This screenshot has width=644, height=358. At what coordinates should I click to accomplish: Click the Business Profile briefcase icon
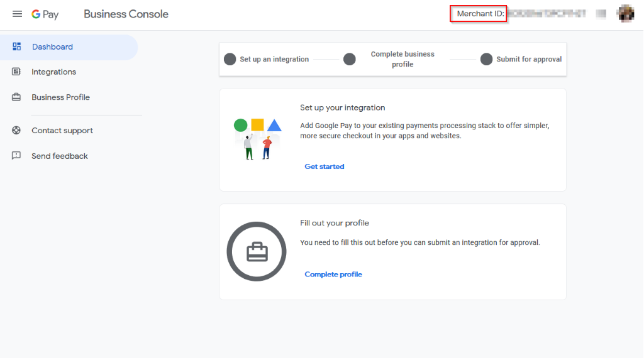[16, 97]
